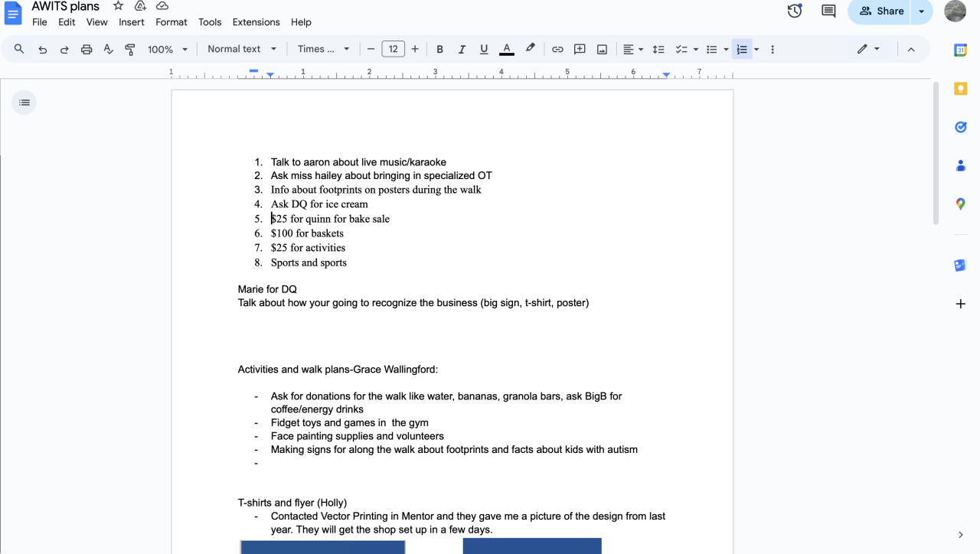This screenshot has height=554, width=980.
Task: Open the Format menu
Action: 171,22
